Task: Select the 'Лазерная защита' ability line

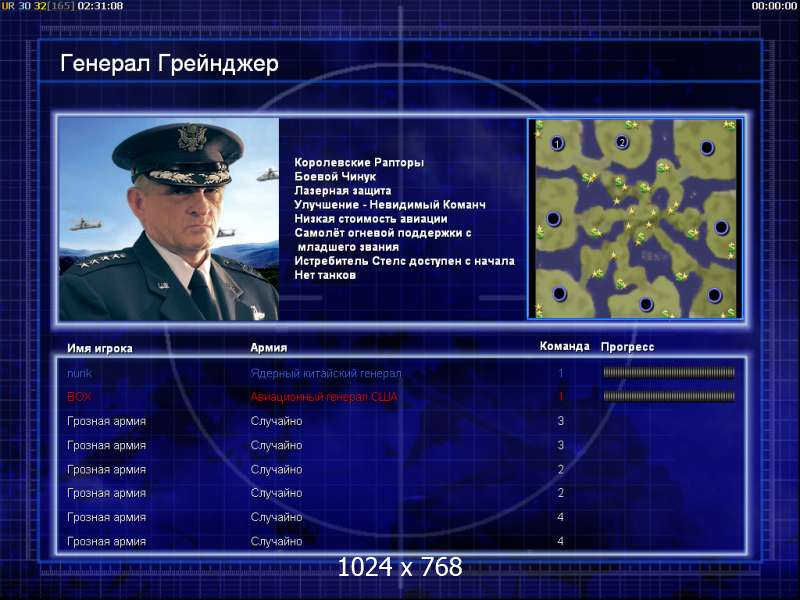Action: tap(343, 191)
